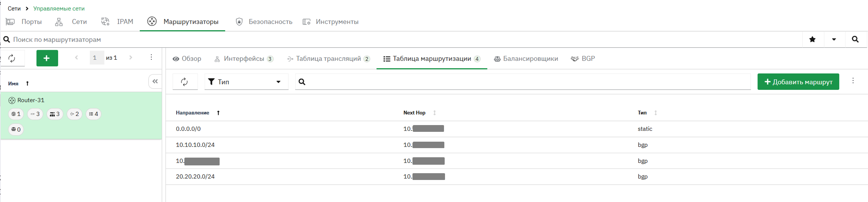Open the Балансировщики tab
The width and height of the screenshot is (868, 202).
pyautogui.click(x=526, y=59)
